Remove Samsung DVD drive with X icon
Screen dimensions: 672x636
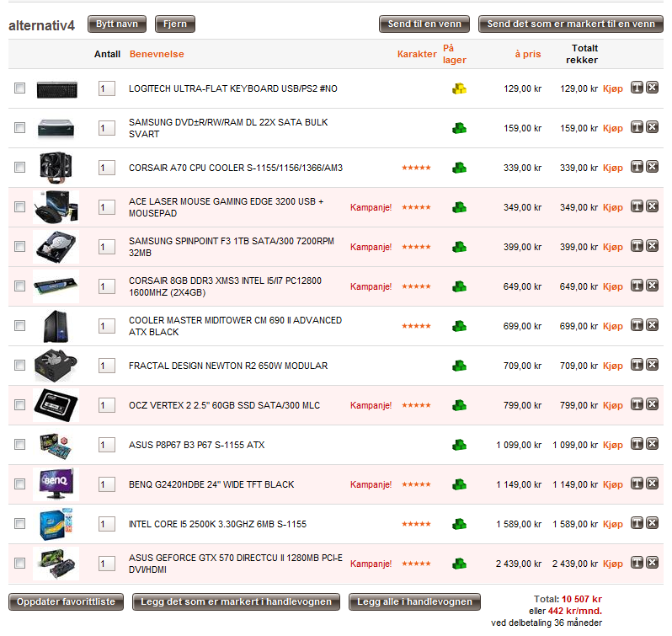click(x=653, y=127)
